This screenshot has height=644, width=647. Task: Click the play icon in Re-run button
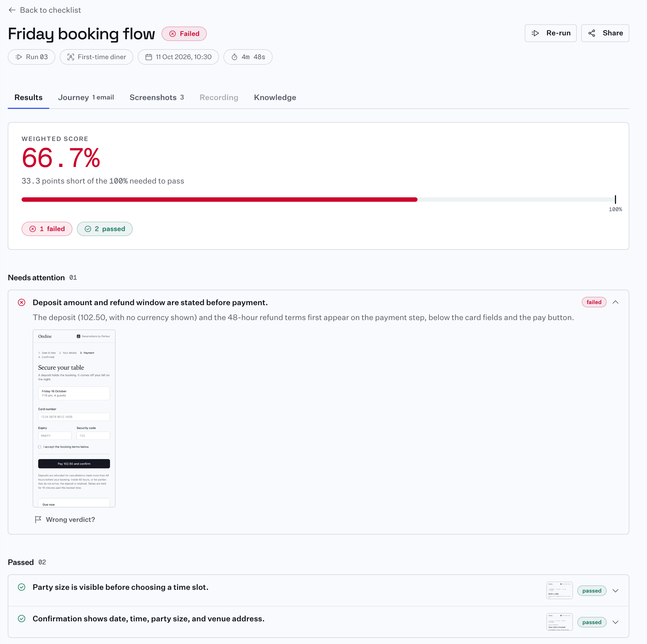point(535,33)
